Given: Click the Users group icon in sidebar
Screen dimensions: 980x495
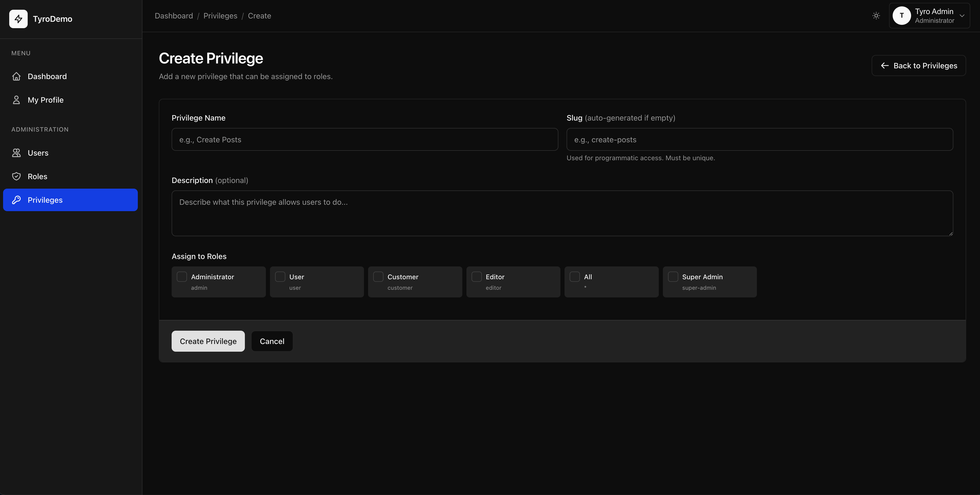Looking at the screenshot, I should [16, 153].
